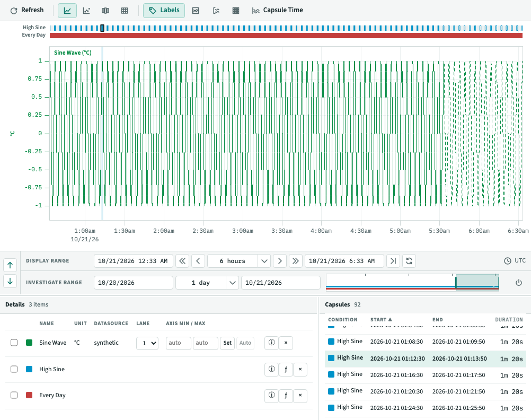This screenshot has width=531, height=420.
Task: Select the trend line chart view icon
Action: coord(67,11)
